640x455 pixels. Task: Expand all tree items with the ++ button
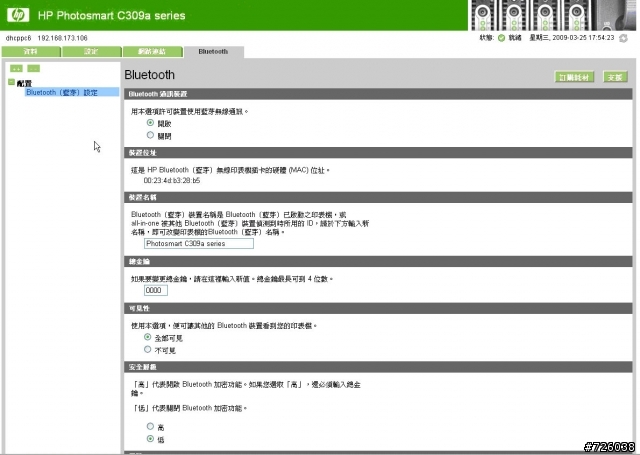tap(16, 68)
